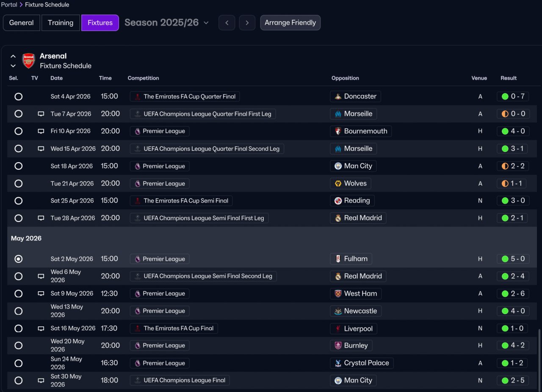Click the Bournemouth club badge
The width and height of the screenshot is (542, 392).
point(338,131)
